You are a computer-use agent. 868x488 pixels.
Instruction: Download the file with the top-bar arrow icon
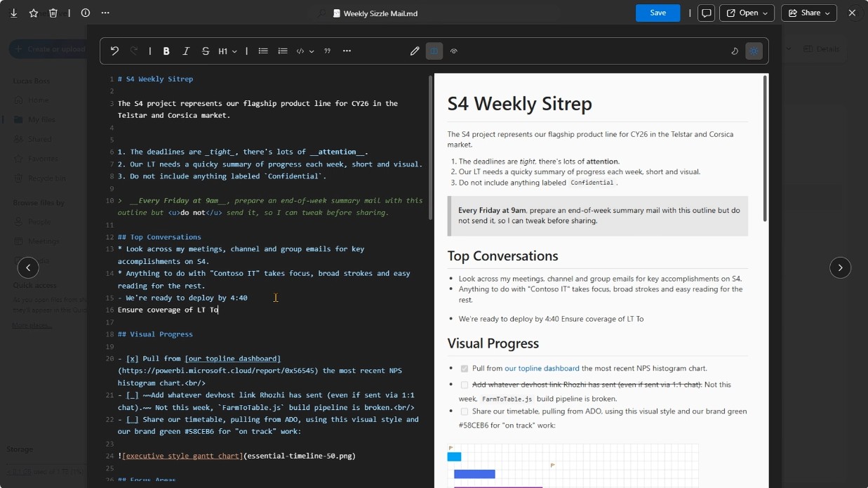[14, 13]
